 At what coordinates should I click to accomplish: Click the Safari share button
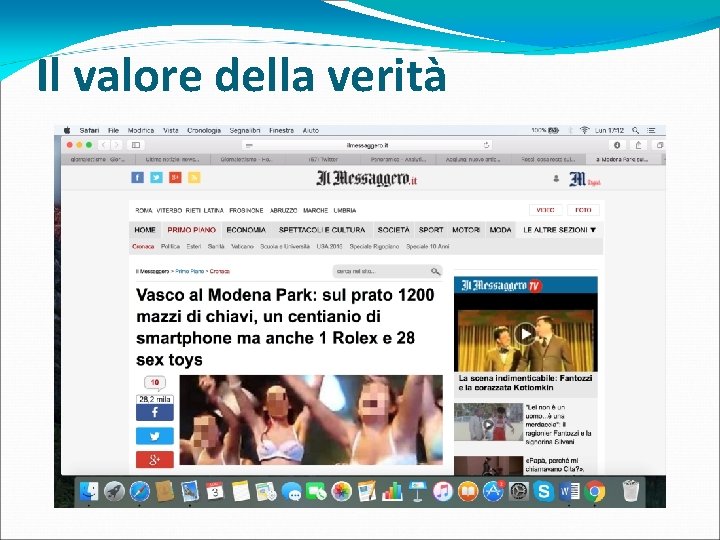pos(638,145)
